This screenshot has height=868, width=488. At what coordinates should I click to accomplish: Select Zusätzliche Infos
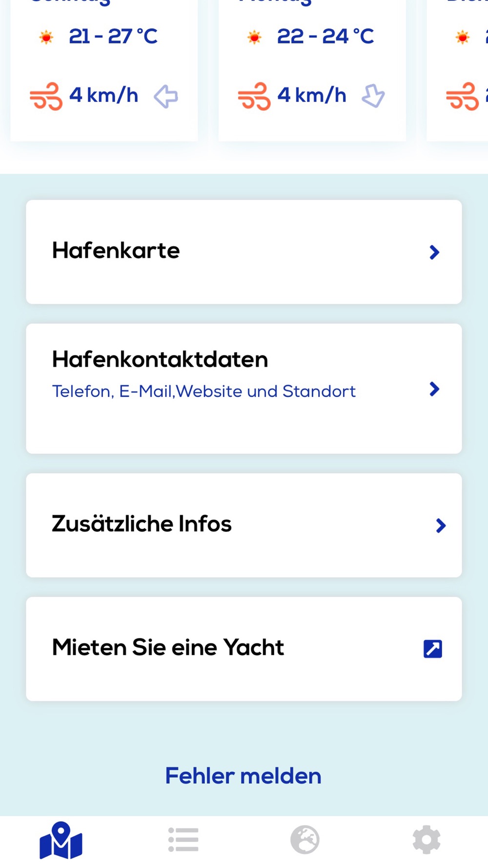(244, 525)
